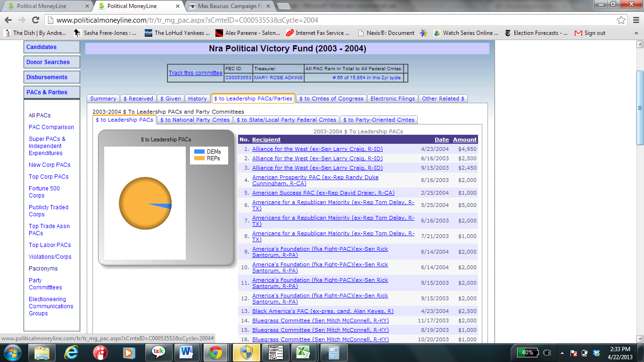The width and height of the screenshot is (644, 362).
Task: Open the $ to Cmtes of Congress tab
Action: pyautogui.click(x=331, y=99)
